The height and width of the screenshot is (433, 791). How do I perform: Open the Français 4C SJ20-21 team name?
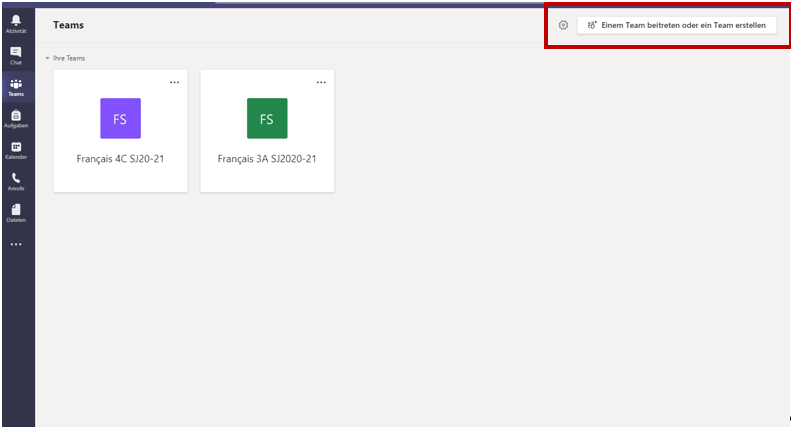click(x=120, y=158)
